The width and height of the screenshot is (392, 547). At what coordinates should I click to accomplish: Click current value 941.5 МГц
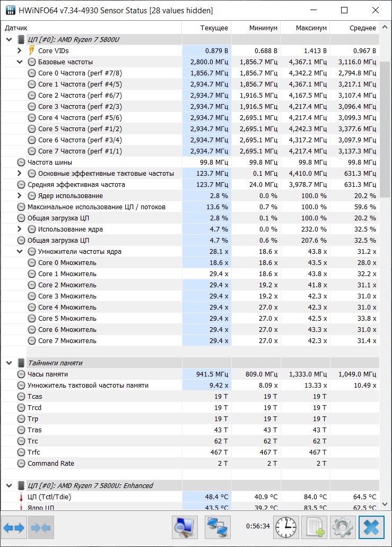(x=212, y=374)
